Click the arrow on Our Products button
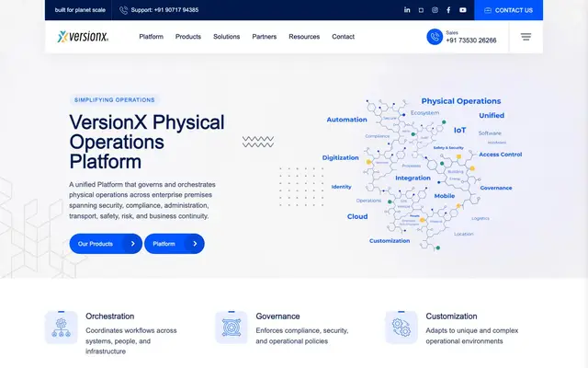The height and width of the screenshot is (368, 588). (132, 244)
